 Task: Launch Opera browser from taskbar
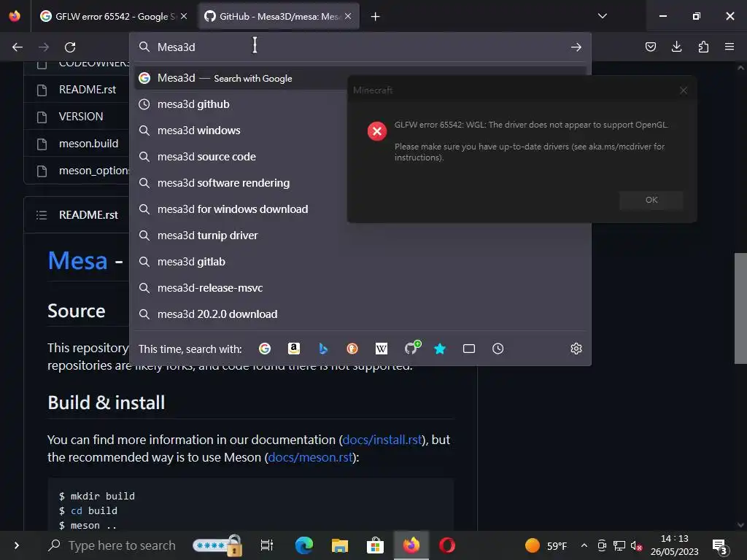(447, 545)
